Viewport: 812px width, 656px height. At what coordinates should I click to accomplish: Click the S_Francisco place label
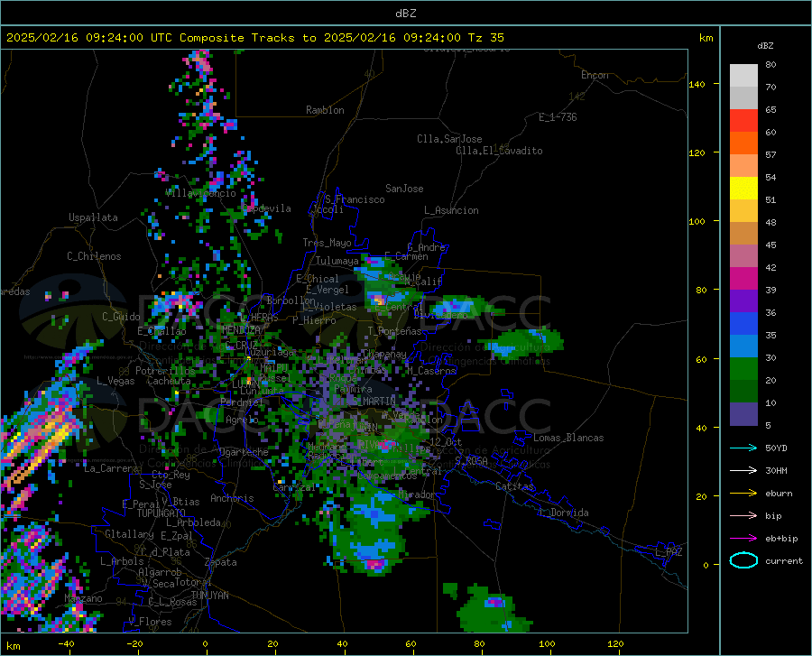[x=355, y=199]
